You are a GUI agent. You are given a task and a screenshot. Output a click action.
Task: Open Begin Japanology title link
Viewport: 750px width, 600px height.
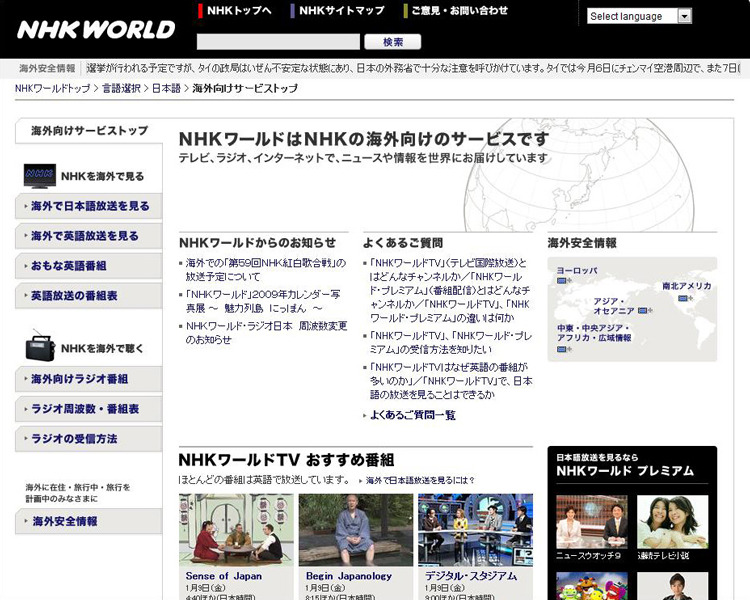349,576
